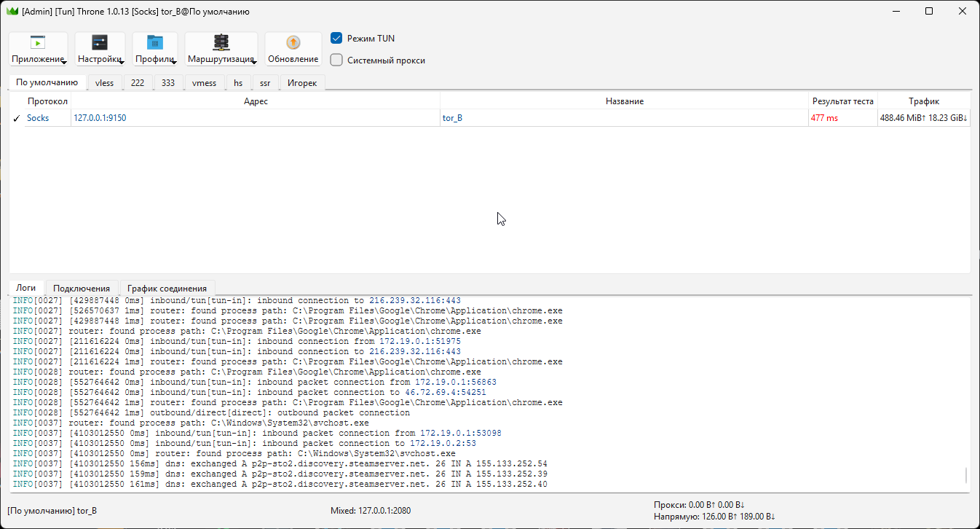
Task: Click the log line mentioning 172.19.0.2:53
Action: click(245, 443)
